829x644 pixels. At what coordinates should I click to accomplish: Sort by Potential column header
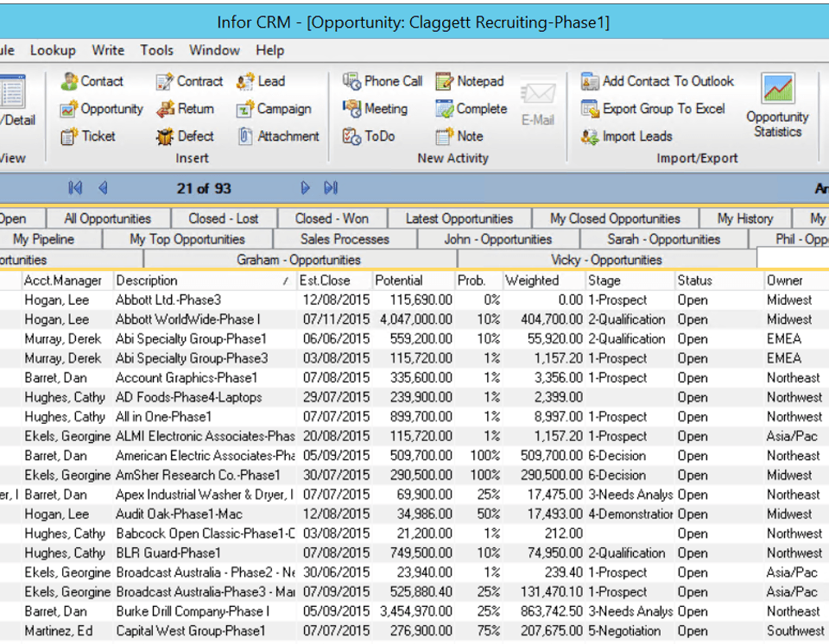click(414, 281)
